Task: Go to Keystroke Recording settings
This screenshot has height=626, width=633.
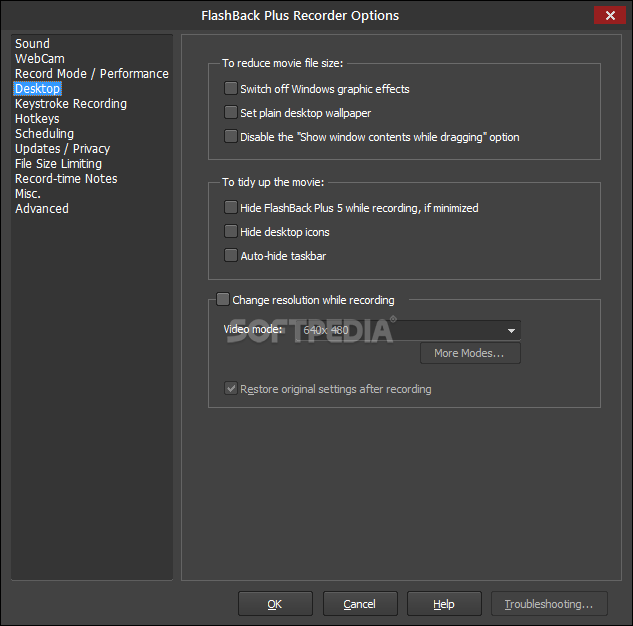Action: pyautogui.click(x=71, y=104)
